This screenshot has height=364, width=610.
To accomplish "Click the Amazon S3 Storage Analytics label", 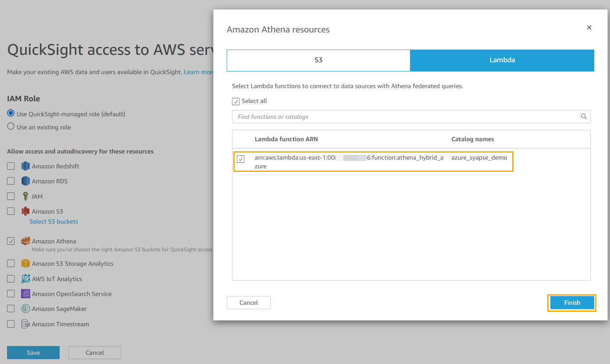I will pos(73,264).
